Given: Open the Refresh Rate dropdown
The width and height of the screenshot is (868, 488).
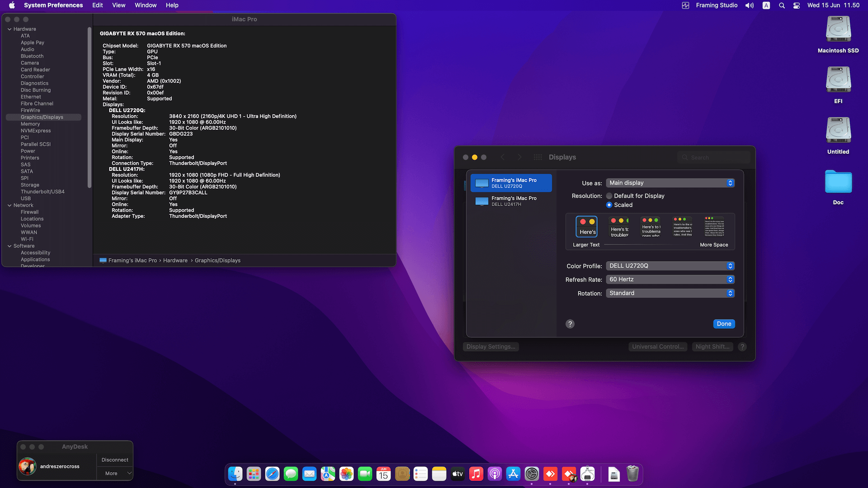Looking at the screenshot, I should click(670, 279).
